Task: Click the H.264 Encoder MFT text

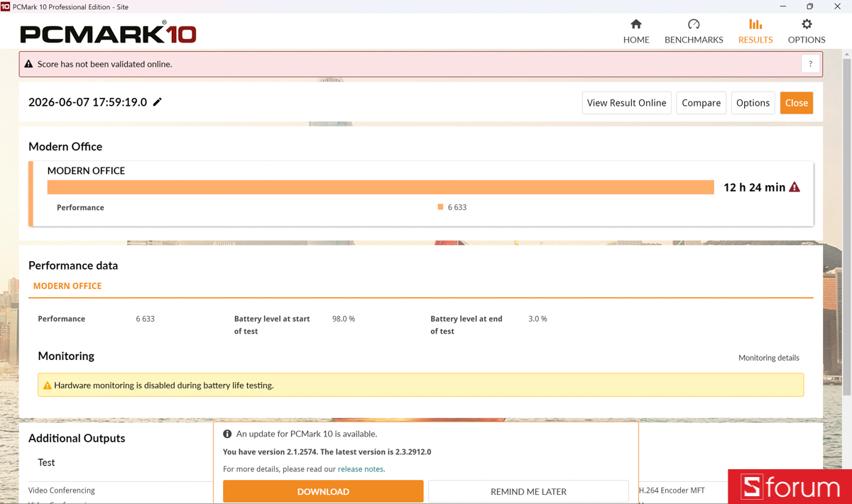Action: 672,491
